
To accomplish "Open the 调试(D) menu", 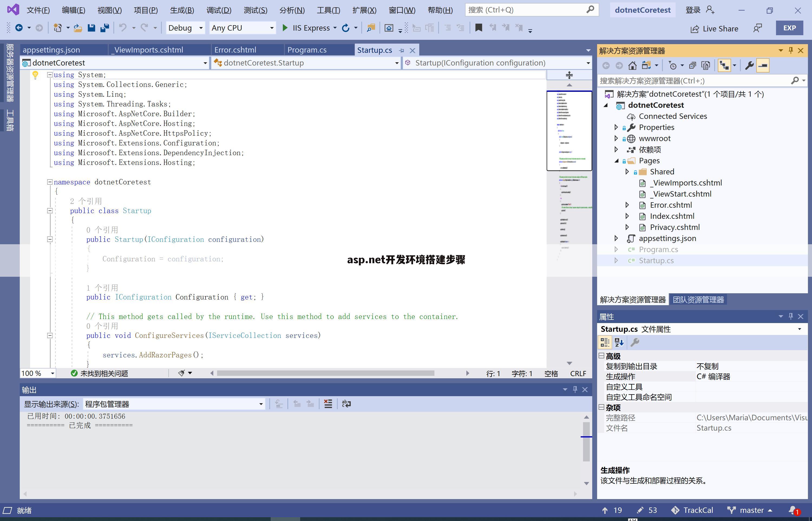I will pyautogui.click(x=219, y=10).
